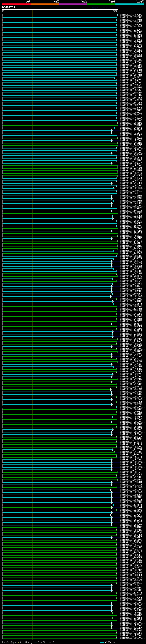Screen dimensions: 146x644
Task: Pick entry UniRef100_C1M4C3
Action: point(131,110)
